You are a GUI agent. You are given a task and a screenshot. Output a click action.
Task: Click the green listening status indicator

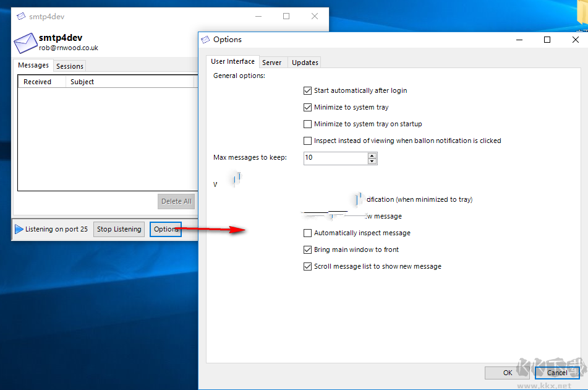[19, 228]
